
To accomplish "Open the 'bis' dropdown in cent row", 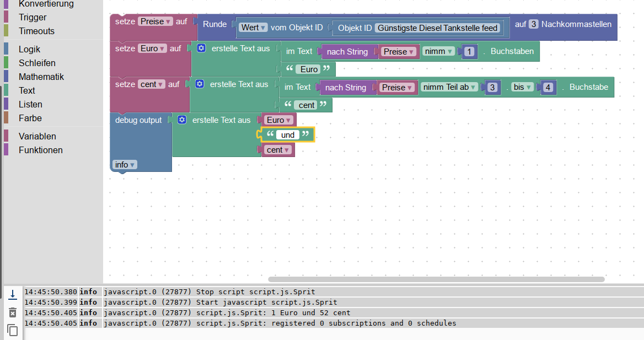I will point(522,87).
